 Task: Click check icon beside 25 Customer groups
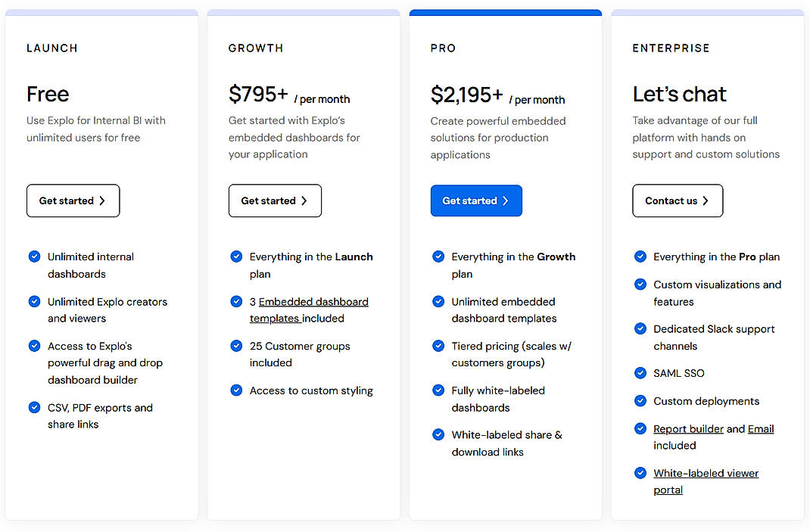(x=237, y=346)
